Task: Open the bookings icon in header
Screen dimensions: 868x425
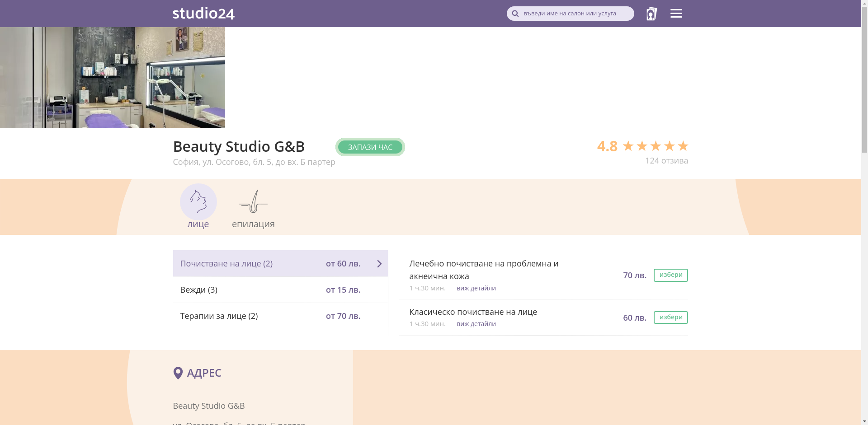Action: click(651, 14)
